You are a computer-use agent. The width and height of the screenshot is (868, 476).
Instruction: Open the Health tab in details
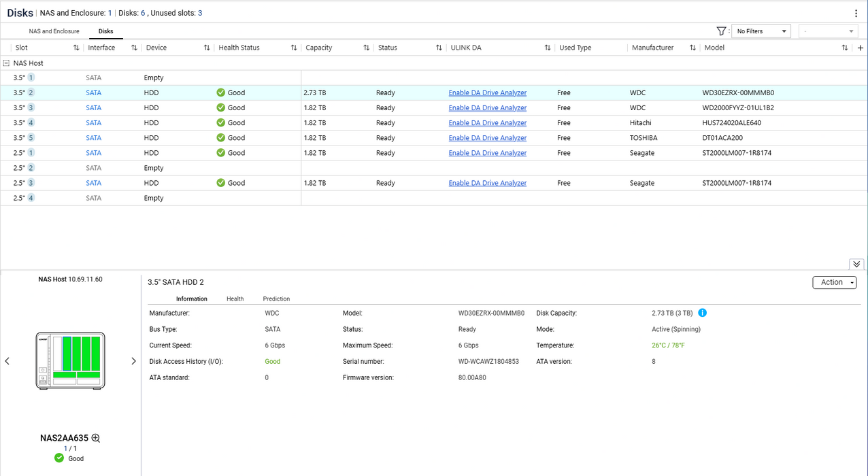click(x=235, y=299)
